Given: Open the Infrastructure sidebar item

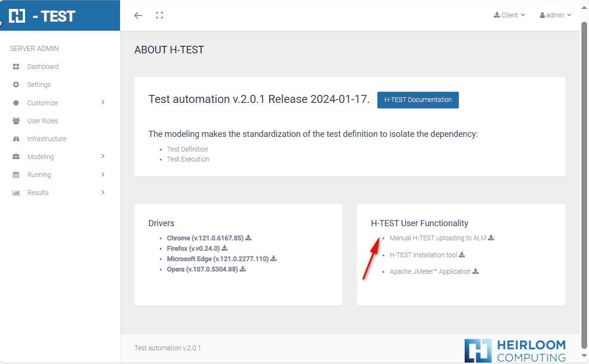Looking at the screenshot, I should tap(46, 139).
